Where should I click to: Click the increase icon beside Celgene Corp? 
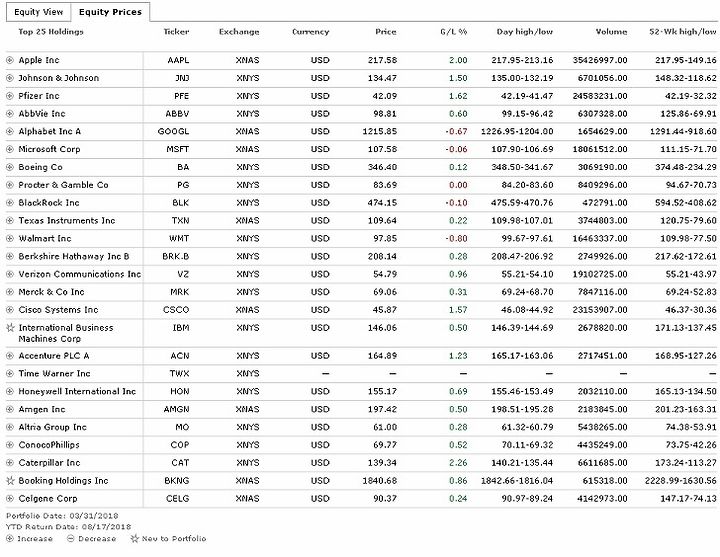(x=10, y=499)
